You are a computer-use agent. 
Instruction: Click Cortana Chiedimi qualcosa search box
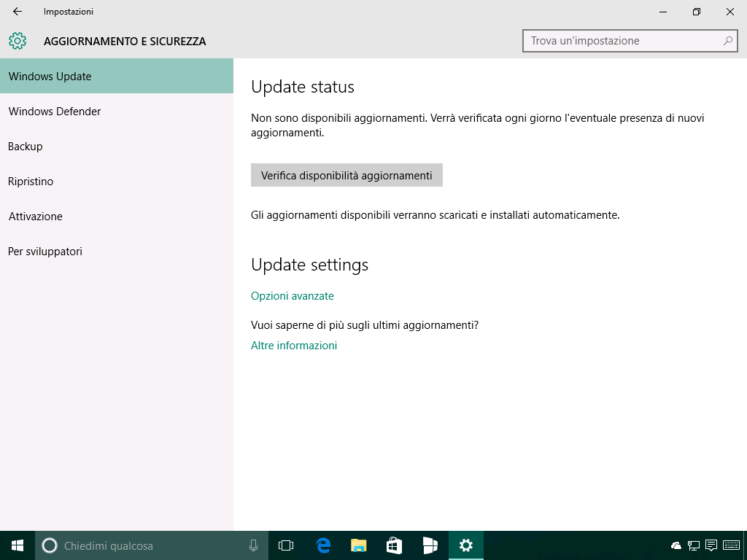coord(152,545)
